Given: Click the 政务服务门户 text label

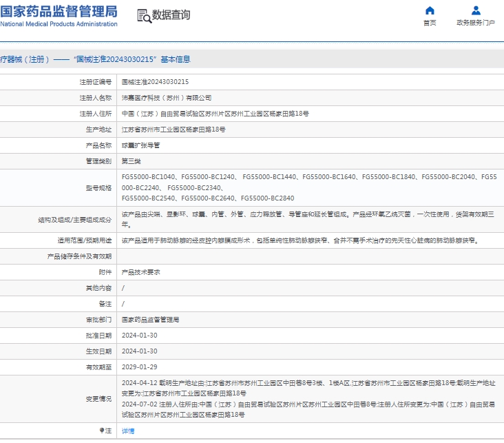Looking at the screenshot, I should pos(476,23).
